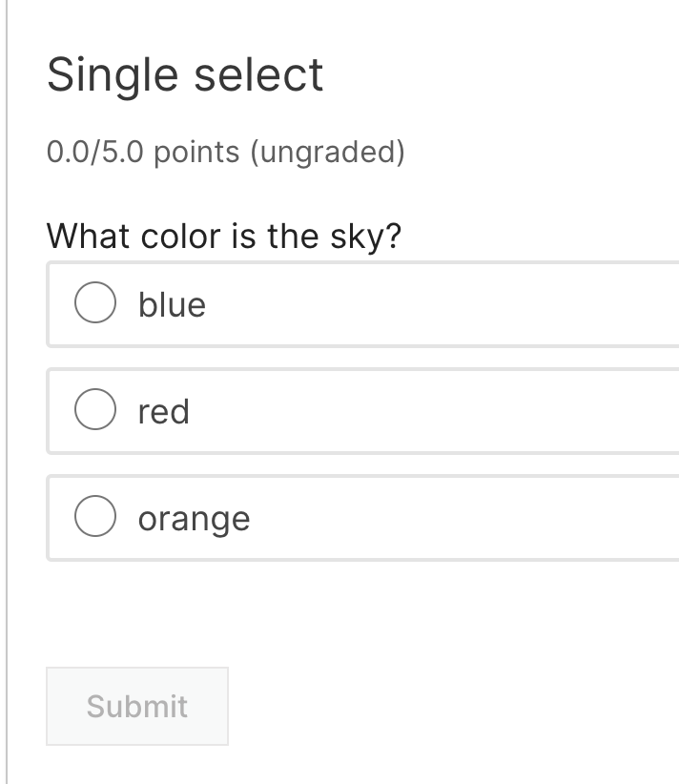Screen dimensions: 679x784
Task: Click the "Single select" heading
Action: (x=185, y=74)
